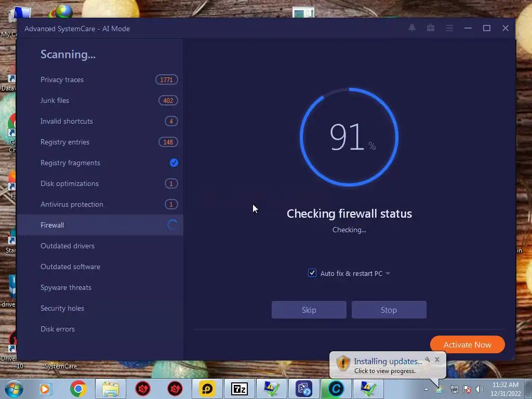
Task: Open the toolbox briefcase icon
Action: [x=431, y=28]
